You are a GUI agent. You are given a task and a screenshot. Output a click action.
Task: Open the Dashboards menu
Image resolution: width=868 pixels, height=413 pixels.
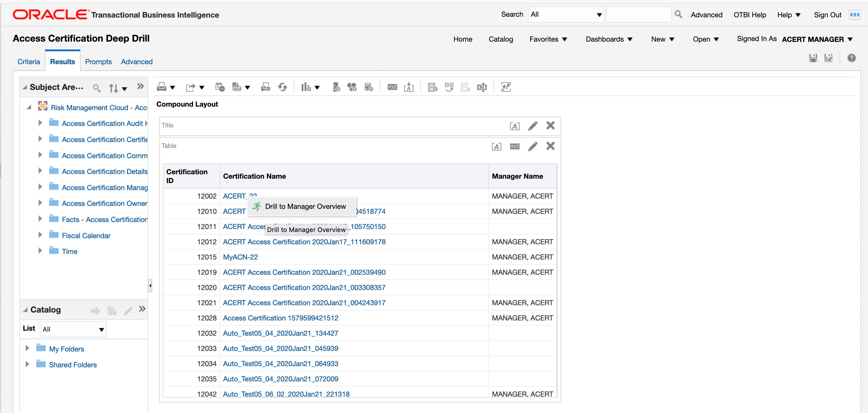point(609,39)
